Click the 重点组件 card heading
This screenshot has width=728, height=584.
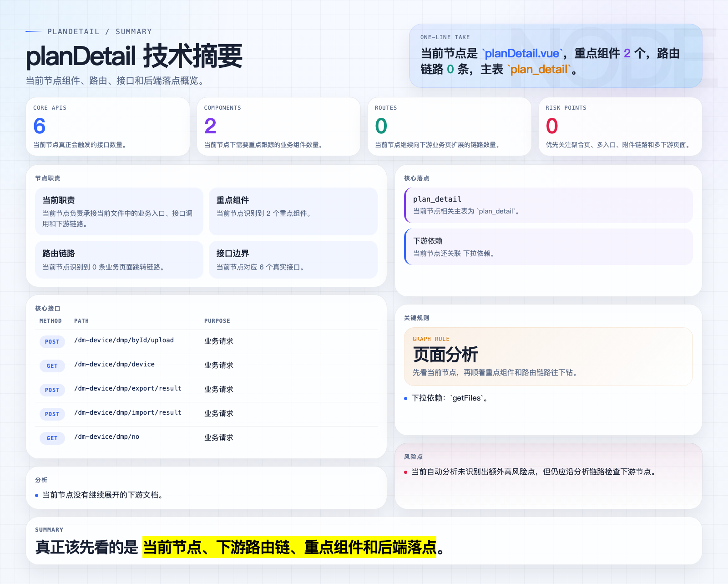tap(233, 200)
